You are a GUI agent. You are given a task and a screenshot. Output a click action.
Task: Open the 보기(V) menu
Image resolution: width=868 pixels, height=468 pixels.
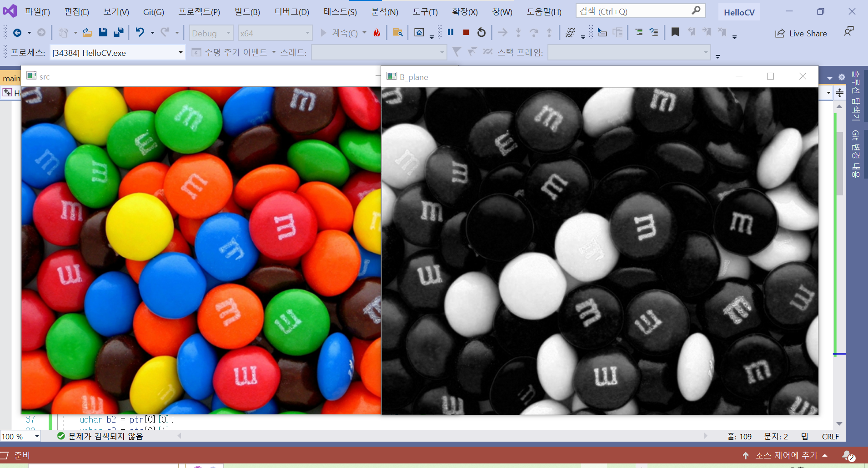116,12
